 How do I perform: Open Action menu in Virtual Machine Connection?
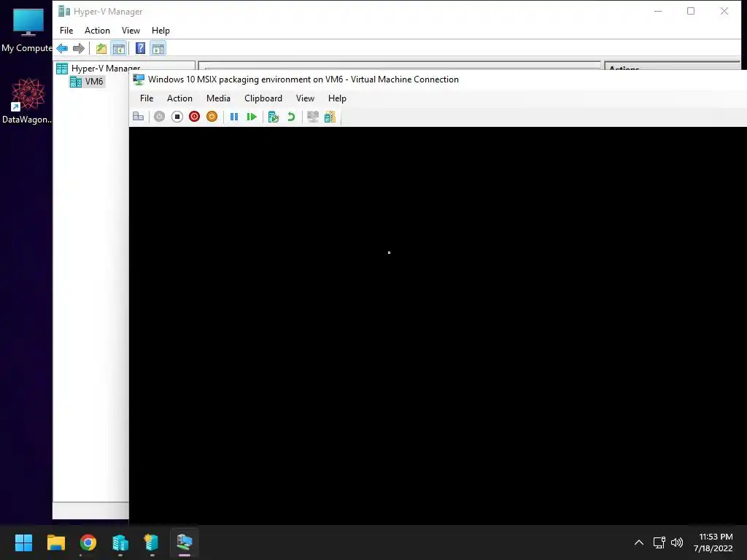(x=179, y=98)
